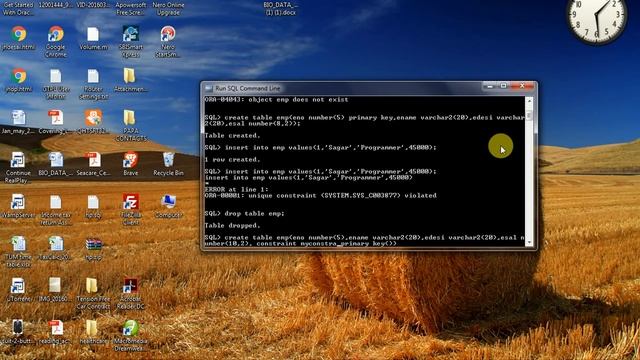Select the BIO_DATA document icon near Seacare
Image resolution: width=640 pixels, height=360 pixels.
coord(56,160)
